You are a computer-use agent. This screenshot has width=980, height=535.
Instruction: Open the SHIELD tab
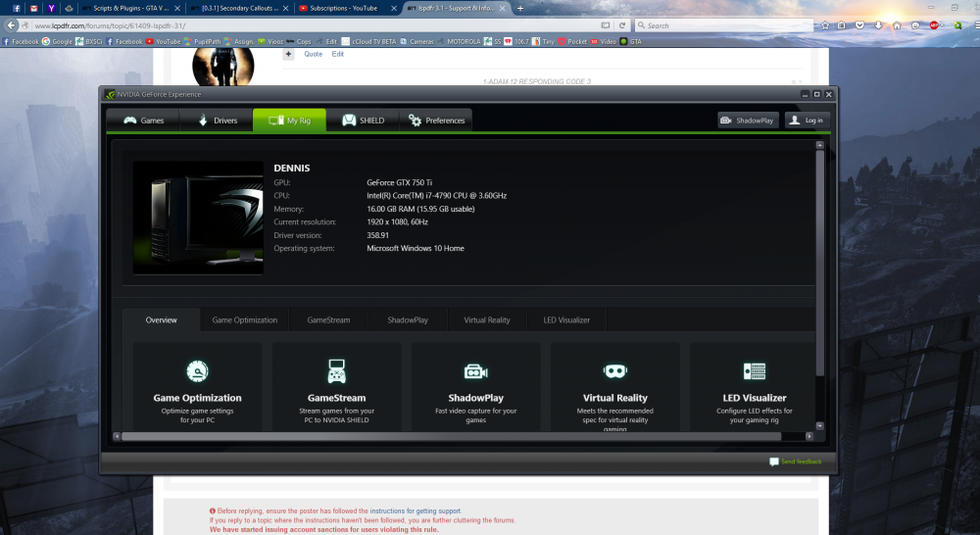tap(363, 120)
